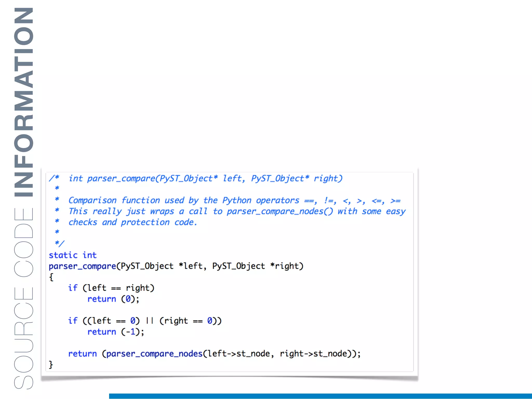
Task: Click the '*right' parameter in the function definition
Action: tap(284, 266)
